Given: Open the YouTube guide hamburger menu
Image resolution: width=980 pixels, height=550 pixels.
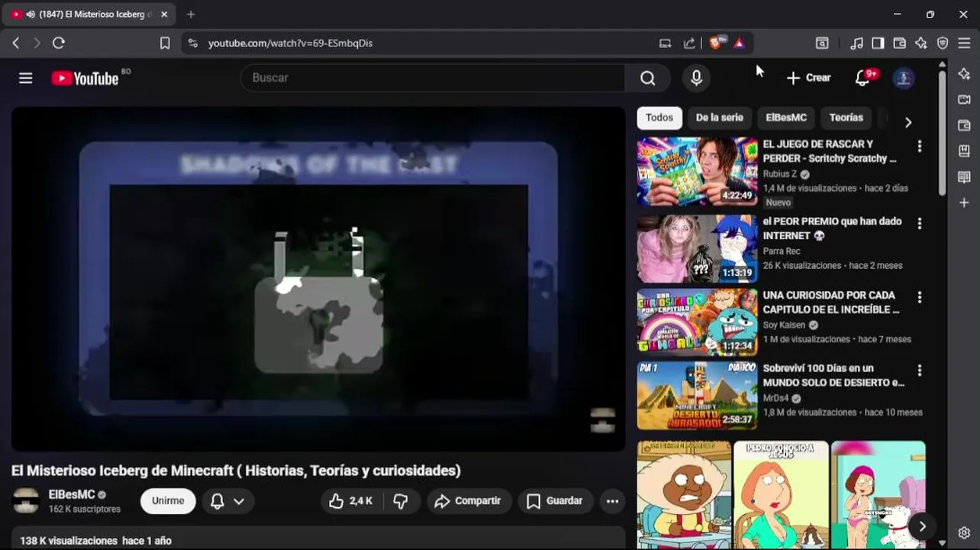Looking at the screenshot, I should pyautogui.click(x=26, y=78).
